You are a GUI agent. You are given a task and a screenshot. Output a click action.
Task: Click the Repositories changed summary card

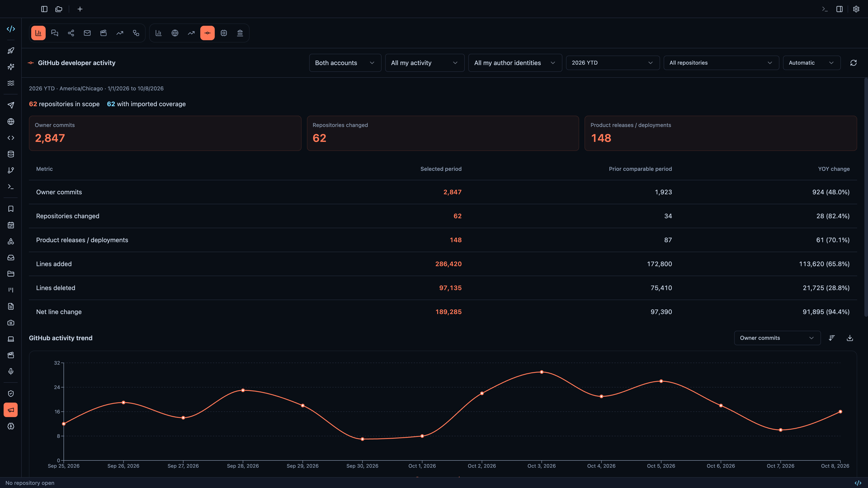point(443,133)
